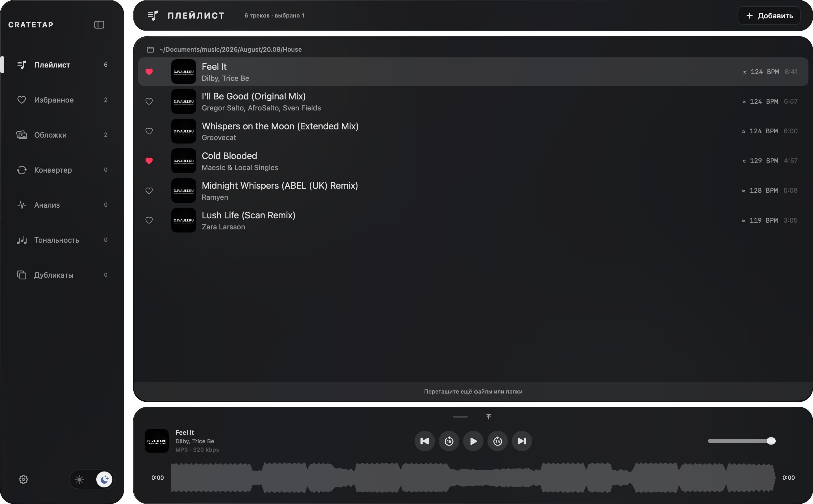Image resolution: width=813 pixels, height=504 pixels.
Task: Switch to light theme sun icon
Action: pos(79,479)
